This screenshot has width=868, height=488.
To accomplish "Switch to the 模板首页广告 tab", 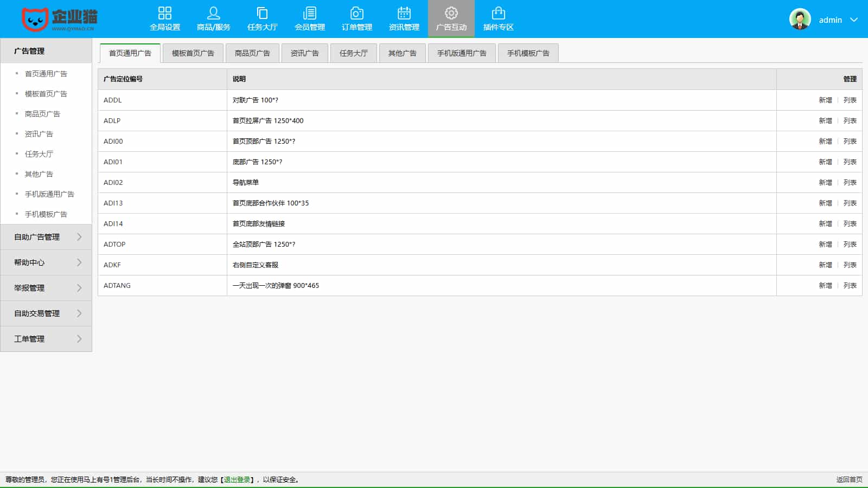I will coord(193,53).
